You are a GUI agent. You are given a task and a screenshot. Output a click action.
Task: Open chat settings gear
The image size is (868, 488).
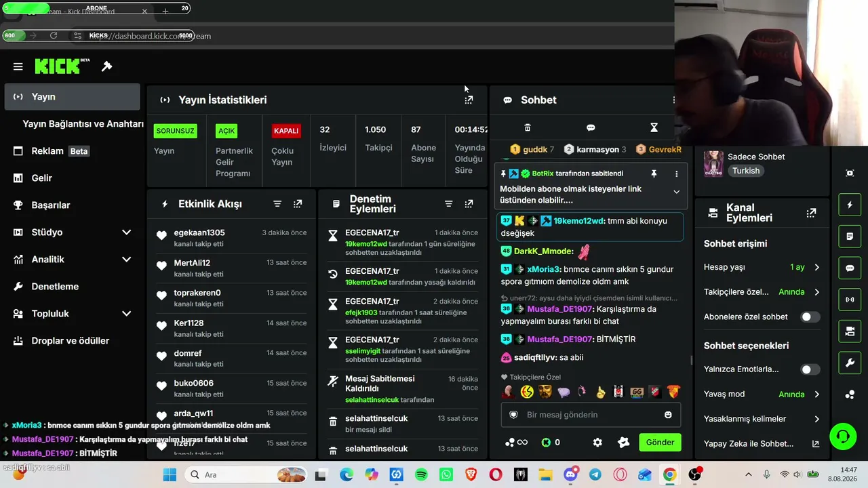tap(597, 443)
